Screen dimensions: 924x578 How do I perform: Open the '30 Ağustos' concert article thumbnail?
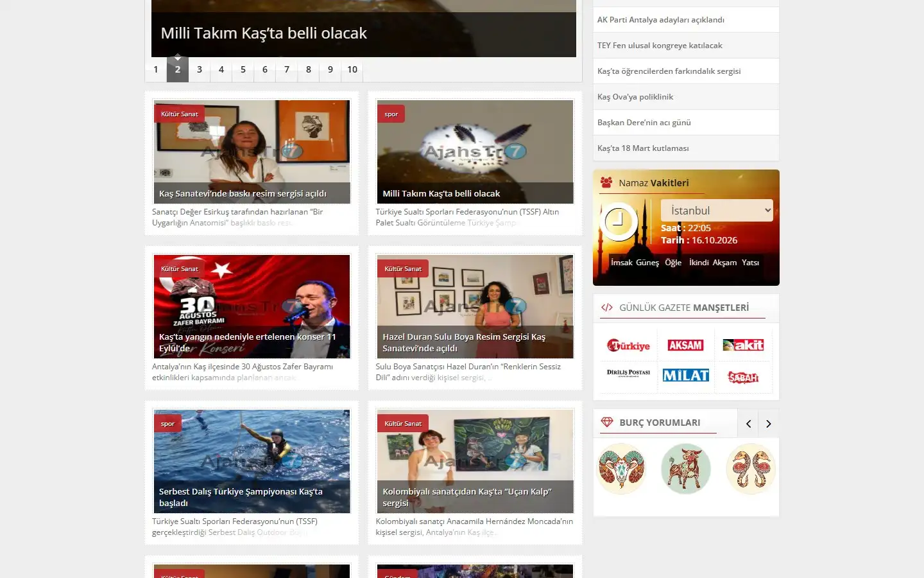tap(252, 306)
